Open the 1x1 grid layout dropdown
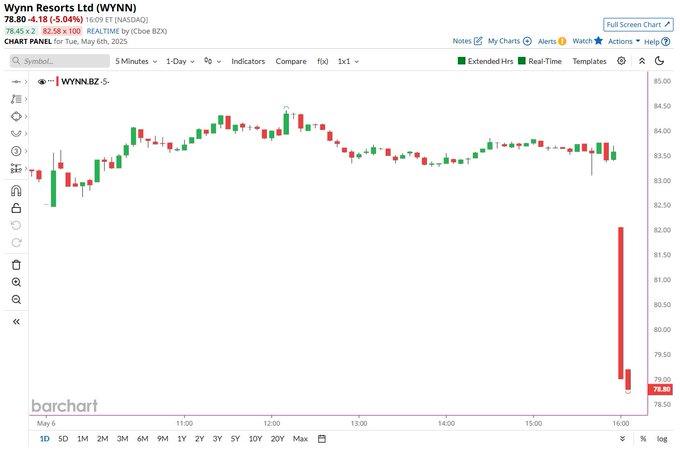Screen dimensions: 680x450 pyautogui.click(x=348, y=61)
